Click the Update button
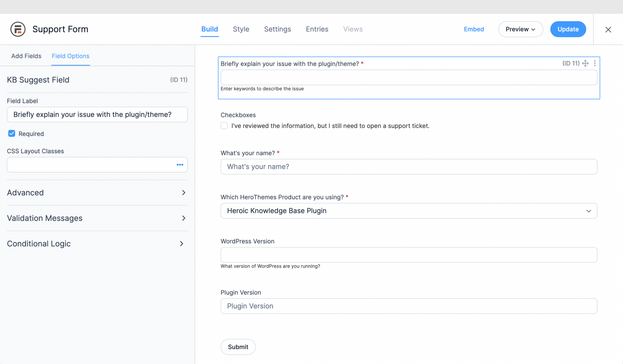The width and height of the screenshot is (623, 364). tap(568, 29)
